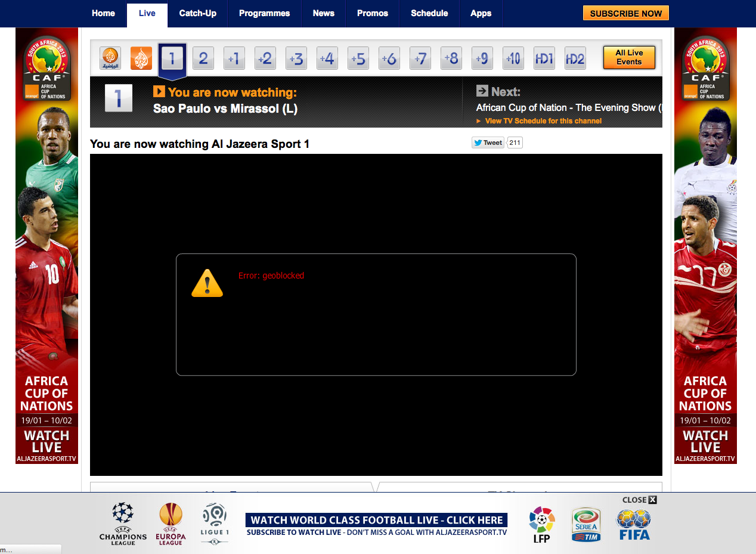Click the 'Watch World Class Football Live' banner

377,520
